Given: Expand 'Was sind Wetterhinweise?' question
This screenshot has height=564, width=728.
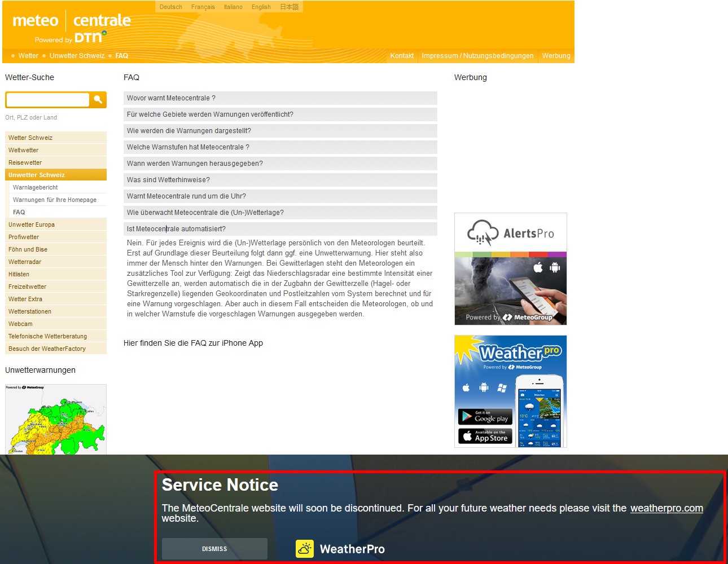Looking at the screenshot, I should point(280,180).
